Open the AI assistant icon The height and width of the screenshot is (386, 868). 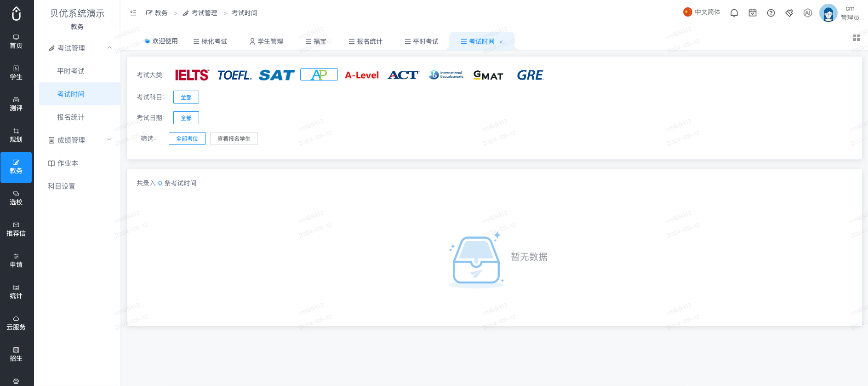coord(808,13)
